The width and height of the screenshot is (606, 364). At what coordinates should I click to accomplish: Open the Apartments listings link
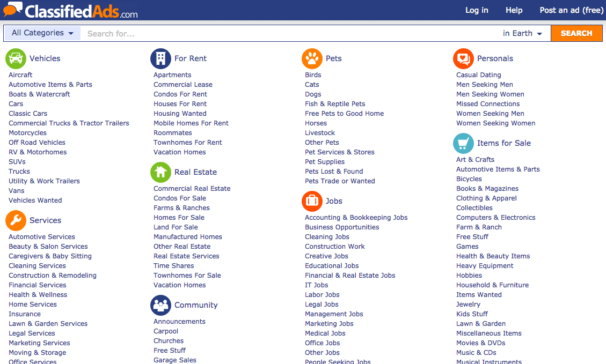(x=173, y=75)
